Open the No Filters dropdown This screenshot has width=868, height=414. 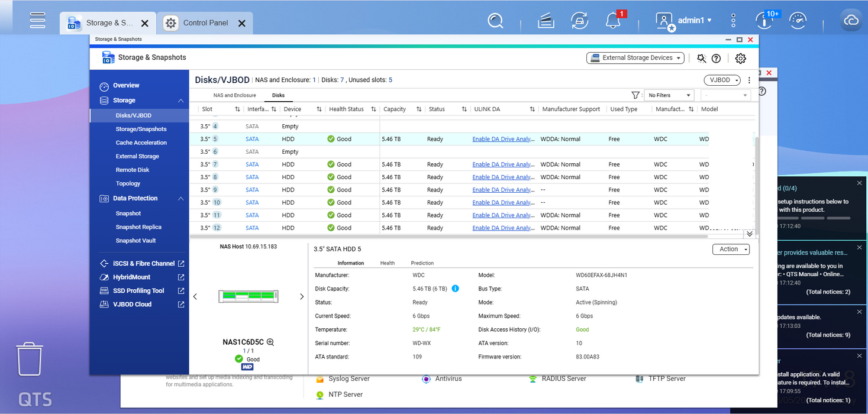(x=669, y=95)
